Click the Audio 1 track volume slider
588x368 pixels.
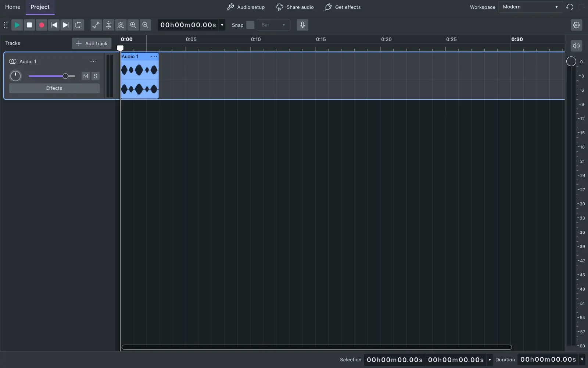coord(52,76)
